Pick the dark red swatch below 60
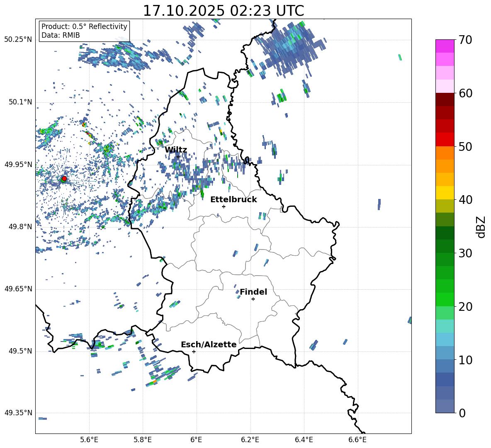Image resolution: width=491 pixels, height=448 pixels. [x=445, y=99]
